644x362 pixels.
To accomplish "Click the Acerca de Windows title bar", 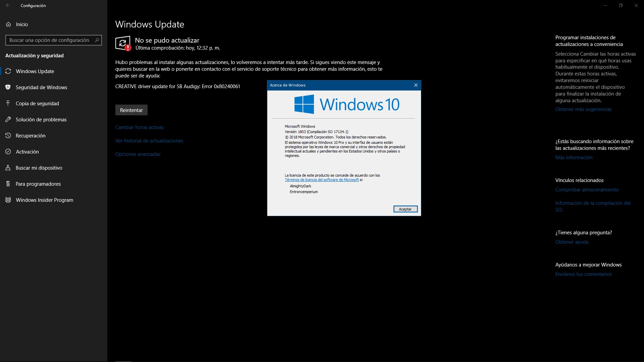I will coord(339,85).
